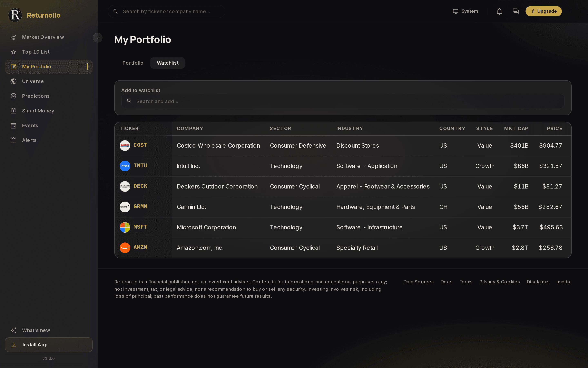588x368 pixels.
Task: Click the Predictions head icon
Action: 14,96
